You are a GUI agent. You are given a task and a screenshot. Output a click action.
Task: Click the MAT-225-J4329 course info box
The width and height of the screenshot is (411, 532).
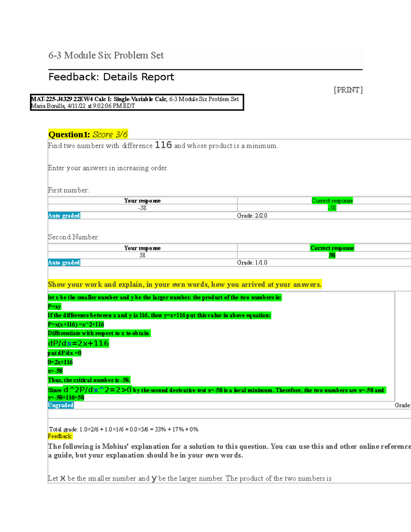tap(137, 102)
